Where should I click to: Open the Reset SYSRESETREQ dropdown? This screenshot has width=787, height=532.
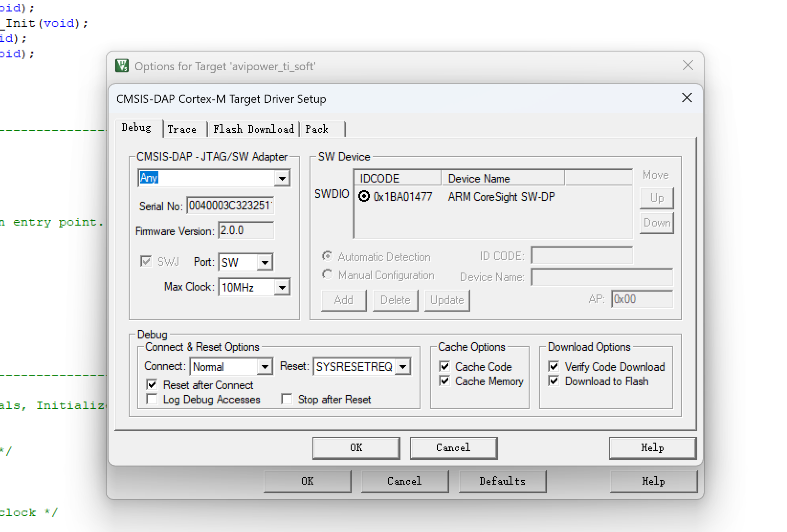[x=403, y=367]
